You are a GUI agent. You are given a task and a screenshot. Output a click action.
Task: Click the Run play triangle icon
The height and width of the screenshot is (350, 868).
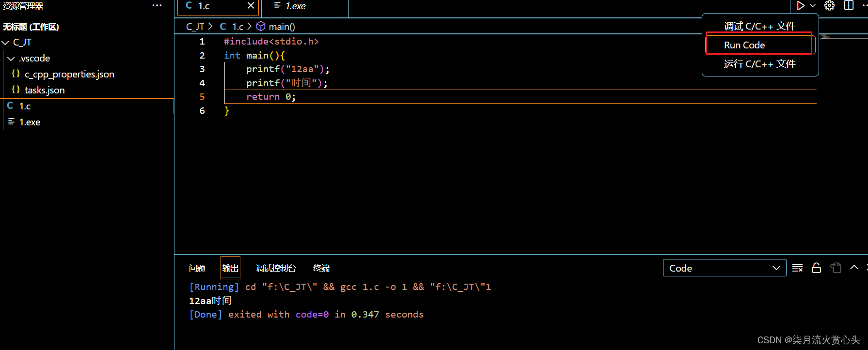point(801,6)
